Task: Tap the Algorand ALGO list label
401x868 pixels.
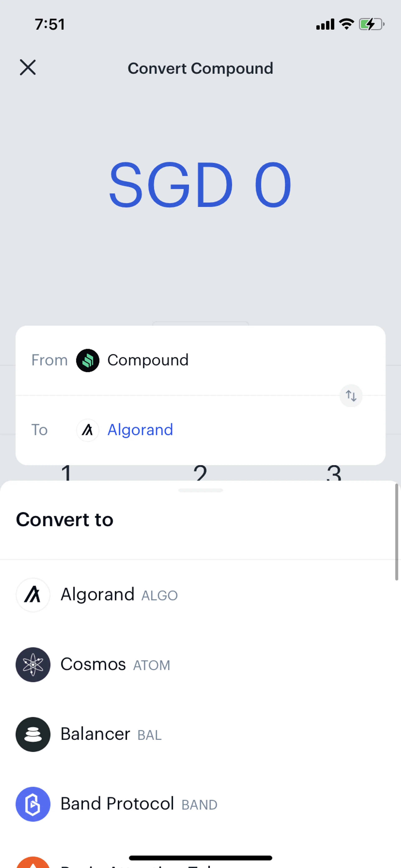Action: point(119,595)
